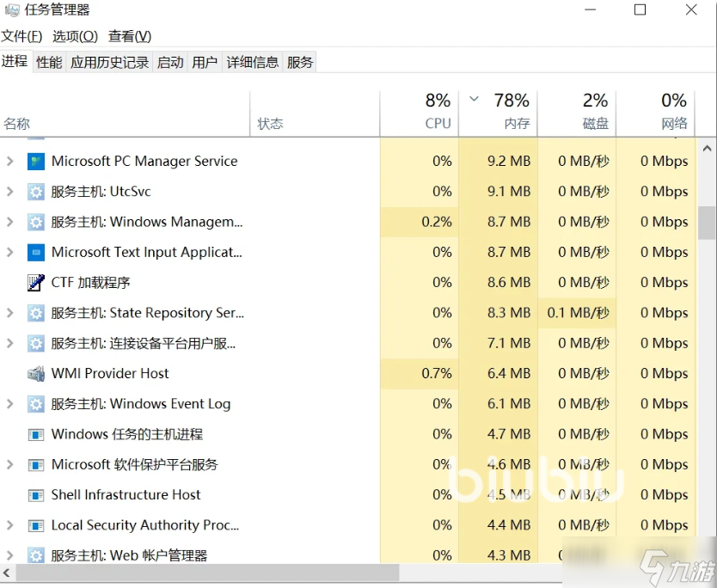Click the Windows 任务的主机进程 icon
The width and height of the screenshot is (717, 588).
coord(35,434)
